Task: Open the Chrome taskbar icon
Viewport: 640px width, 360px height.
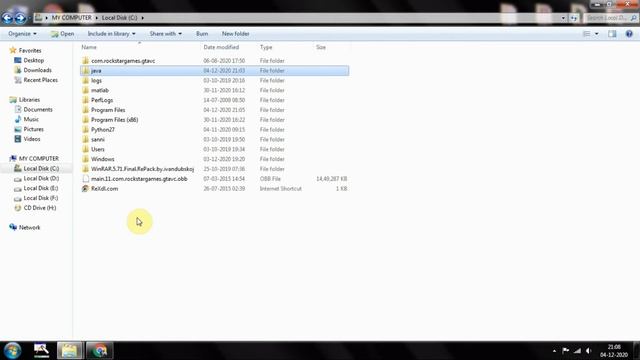Action: [x=99, y=351]
